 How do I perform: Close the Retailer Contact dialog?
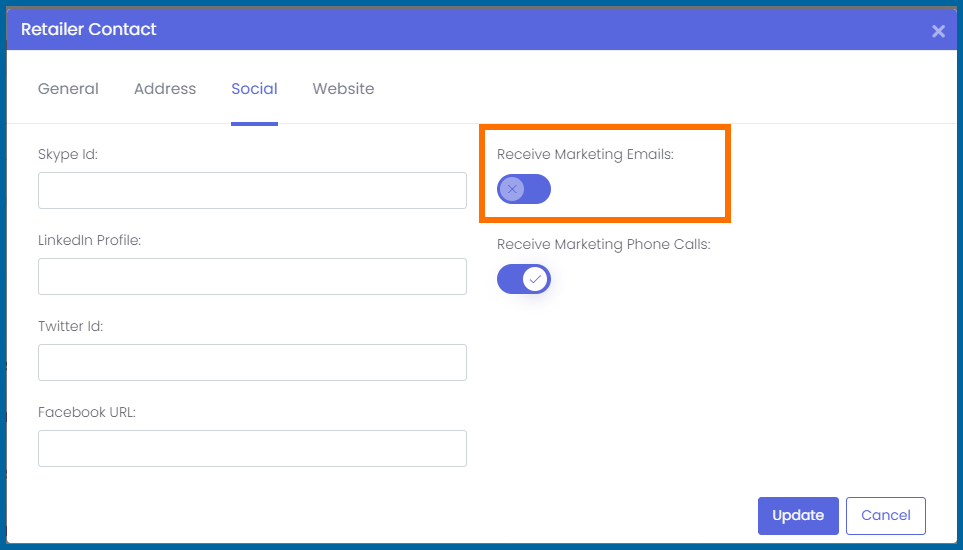pos(938,31)
